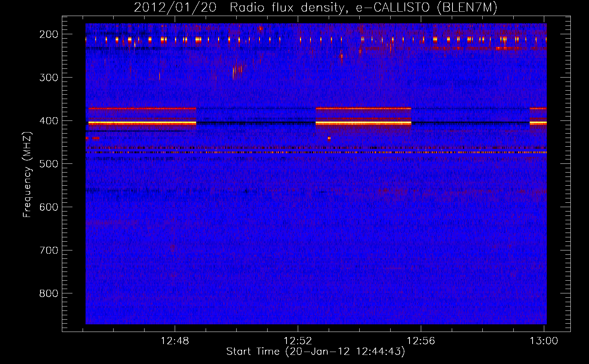The image size is (589, 364).
Task: Select the 700 frequency tick label
Action: click(x=49, y=250)
